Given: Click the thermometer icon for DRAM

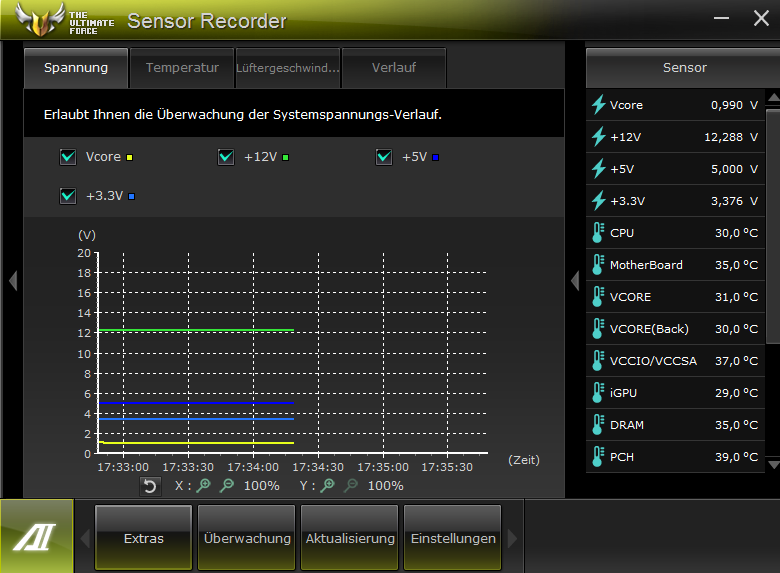Looking at the screenshot, I should pyautogui.click(x=598, y=425).
